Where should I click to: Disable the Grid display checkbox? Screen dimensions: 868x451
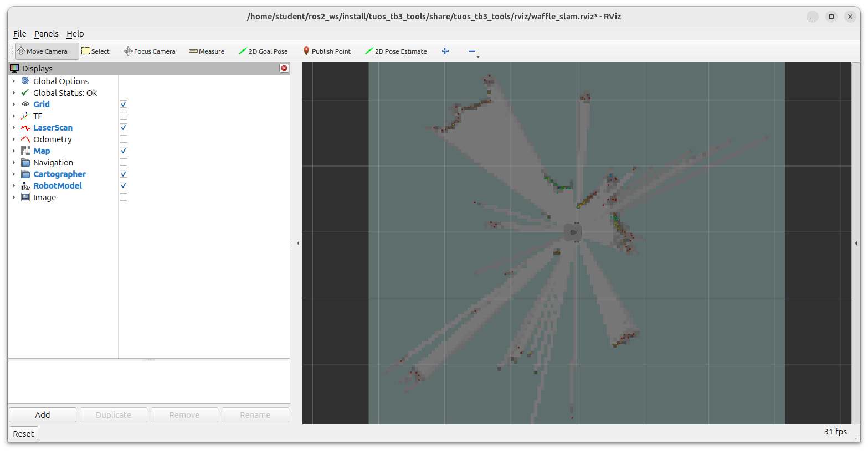click(124, 104)
